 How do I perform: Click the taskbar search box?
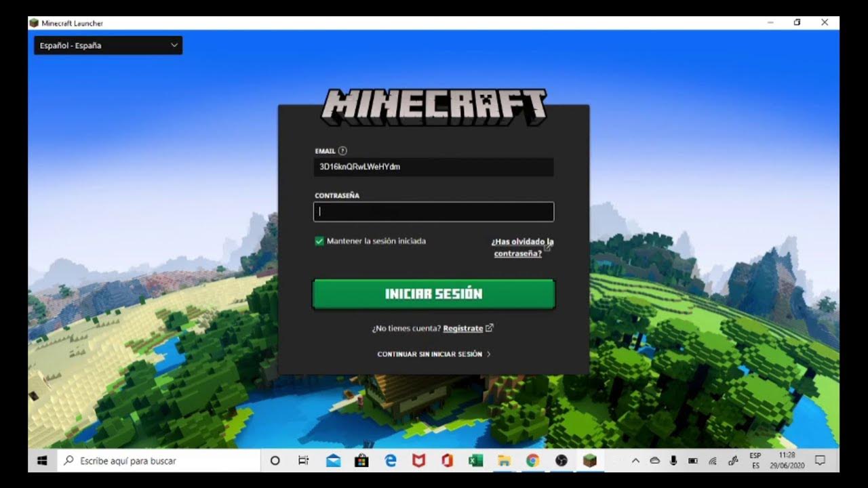(159, 461)
